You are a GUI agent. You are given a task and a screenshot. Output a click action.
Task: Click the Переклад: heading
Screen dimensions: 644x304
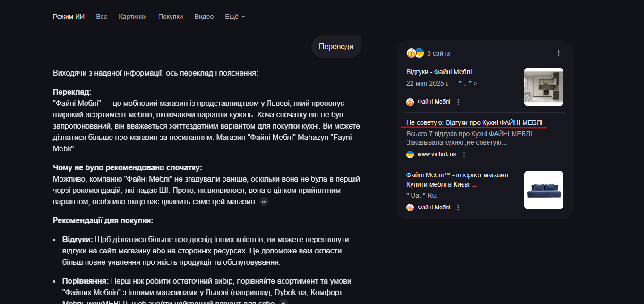[x=72, y=92]
